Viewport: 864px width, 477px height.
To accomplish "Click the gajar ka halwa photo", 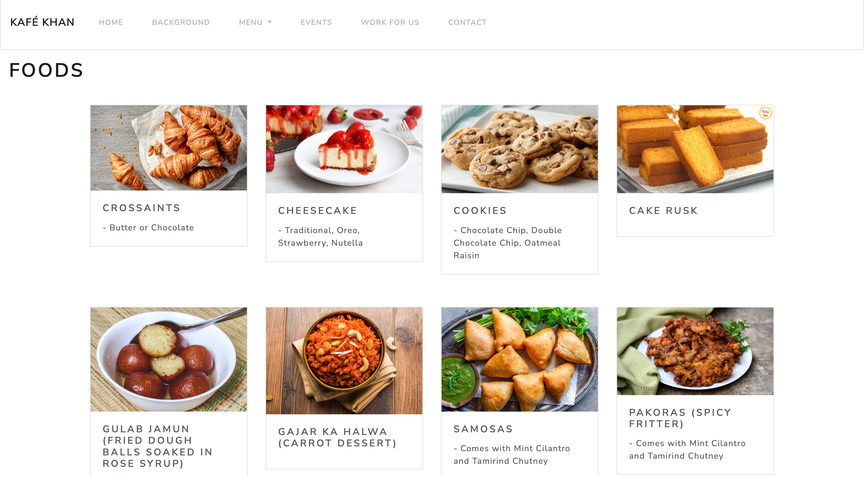I will [x=344, y=361].
